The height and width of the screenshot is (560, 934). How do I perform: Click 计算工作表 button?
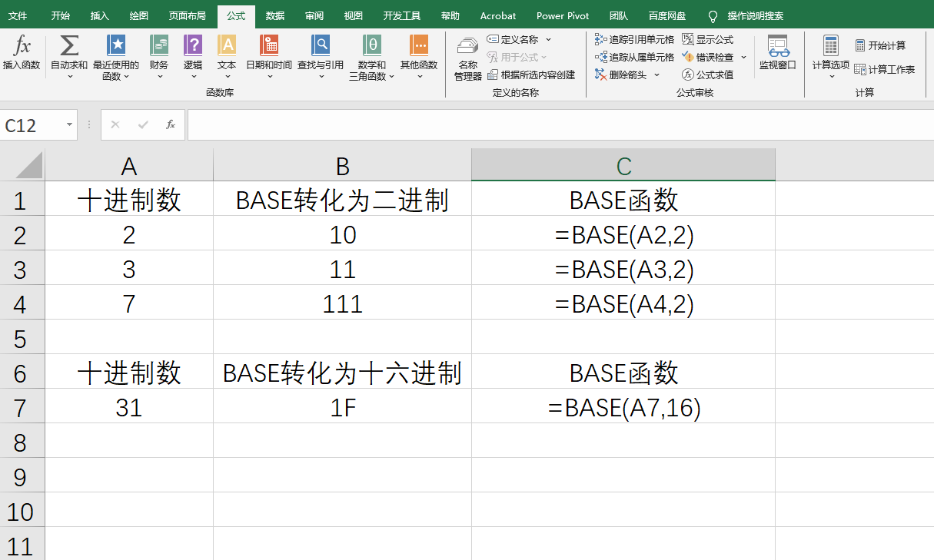(x=885, y=69)
